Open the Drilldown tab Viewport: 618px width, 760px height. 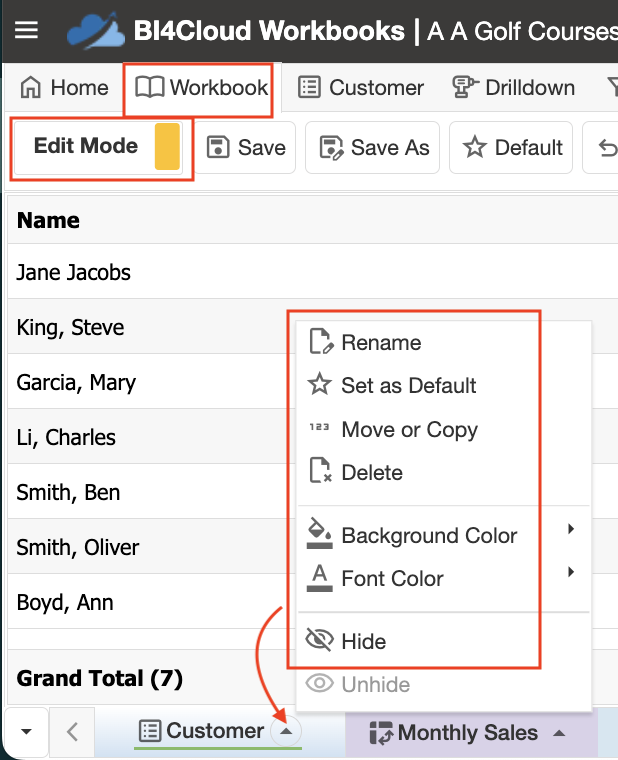click(513, 88)
